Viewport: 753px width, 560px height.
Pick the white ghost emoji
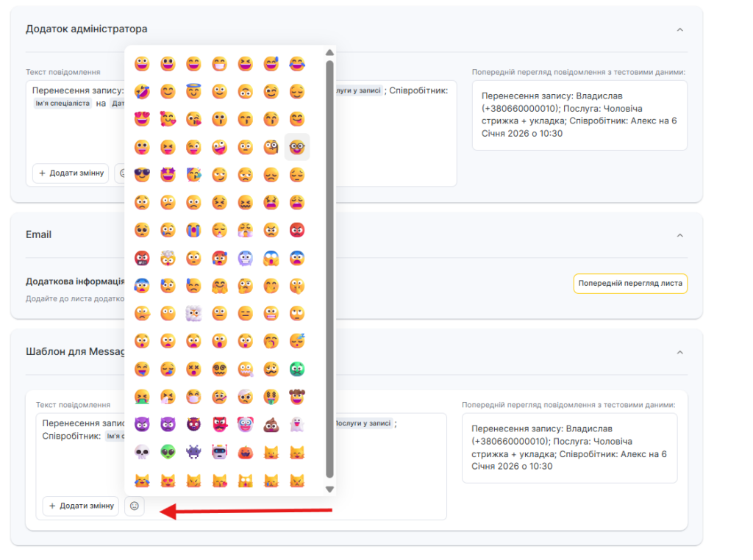point(297,424)
